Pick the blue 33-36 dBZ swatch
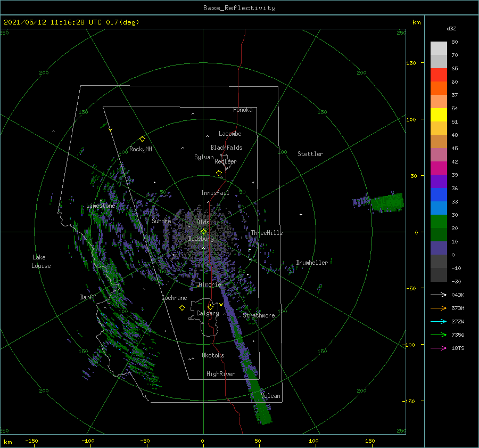 pos(439,195)
